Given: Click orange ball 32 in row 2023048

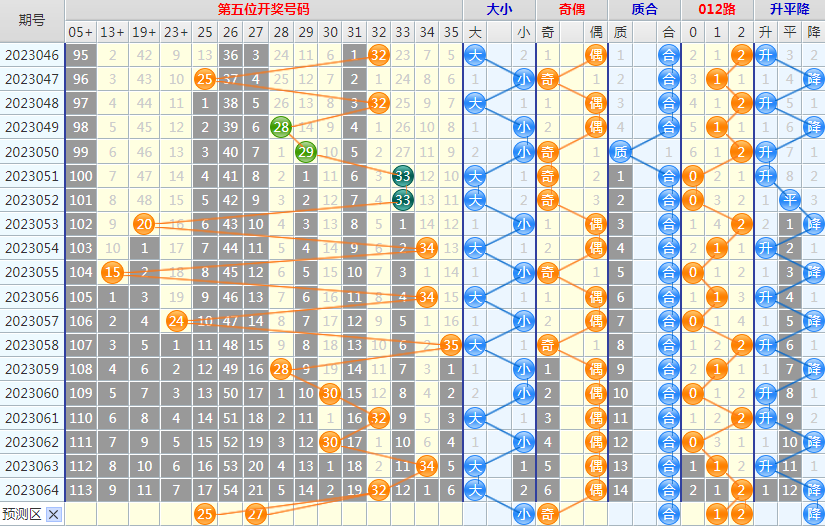Looking at the screenshot, I should [x=378, y=103].
